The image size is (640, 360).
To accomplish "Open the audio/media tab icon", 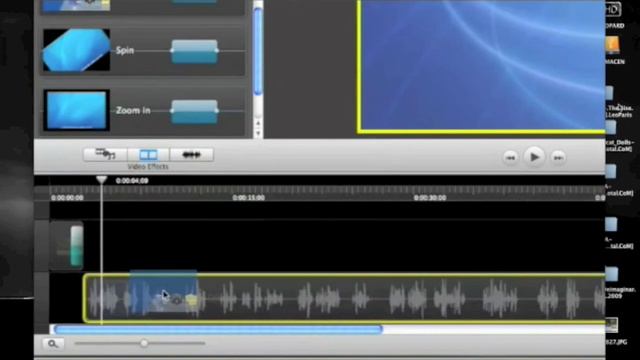I will (x=105, y=154).
